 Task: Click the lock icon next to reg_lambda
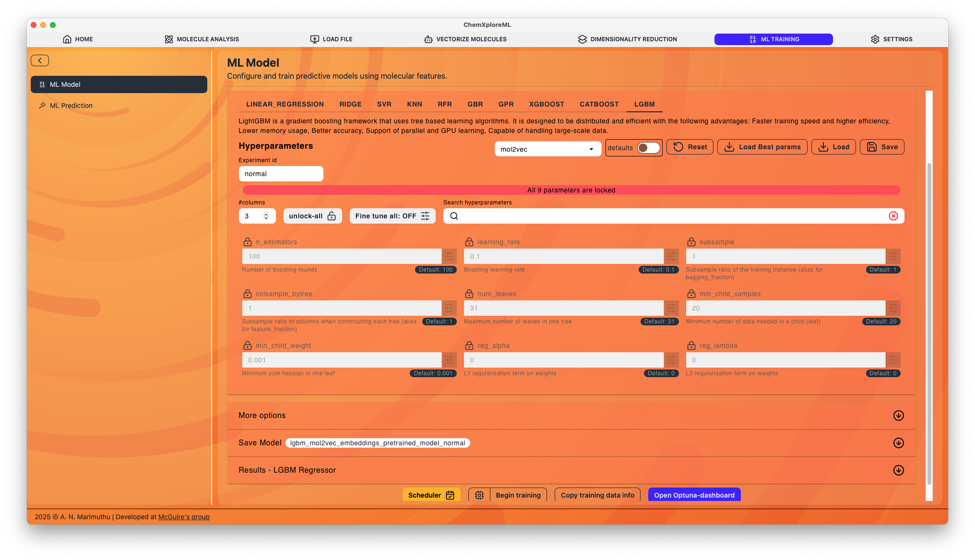click(691, 346)
